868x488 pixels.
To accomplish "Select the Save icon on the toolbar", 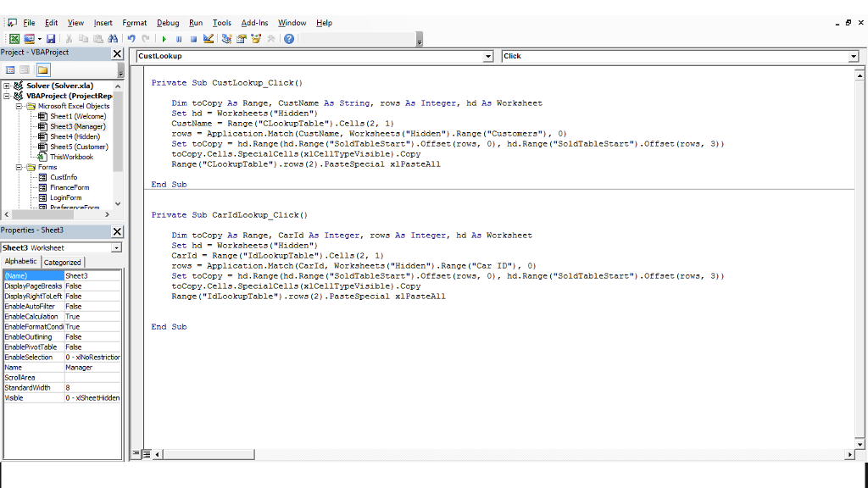I will (52, 38).
